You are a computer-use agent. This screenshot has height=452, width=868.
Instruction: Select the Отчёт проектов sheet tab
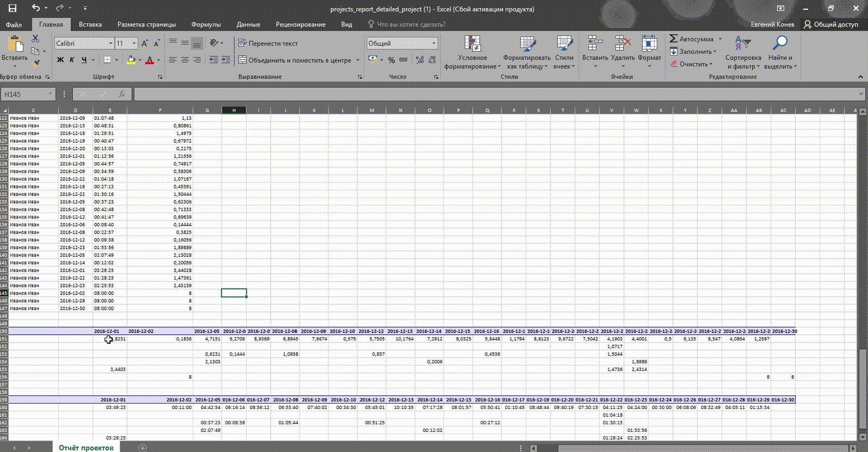86,447
